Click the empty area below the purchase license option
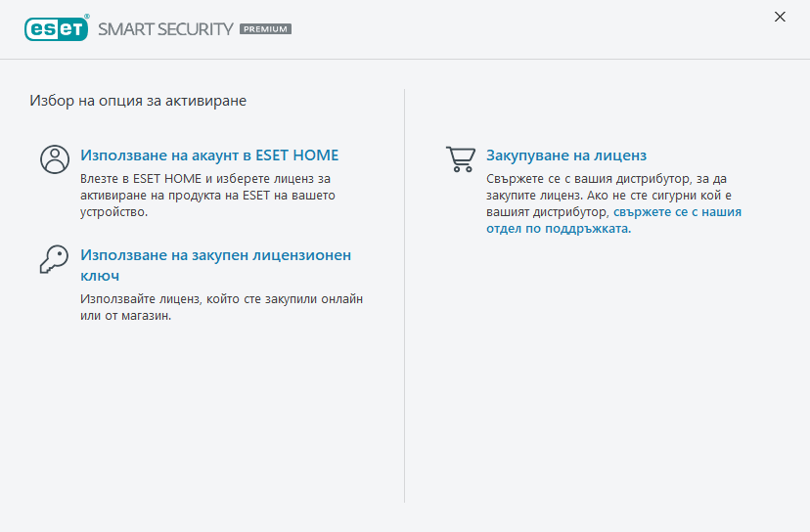 pyautogui.click(x=607, y=372)
